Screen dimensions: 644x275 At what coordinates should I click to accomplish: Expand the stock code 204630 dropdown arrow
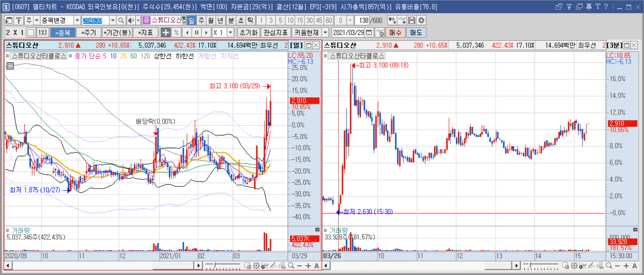[x=113, y=20]
